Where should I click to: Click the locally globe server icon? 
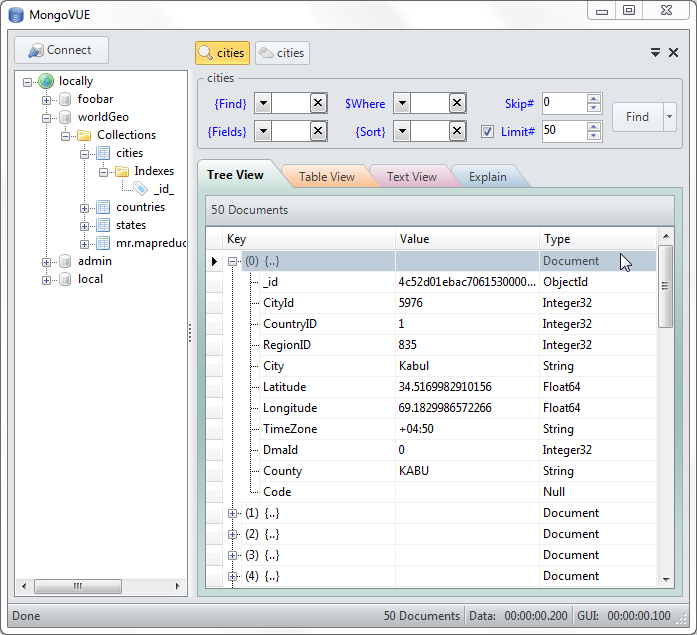coord(46,81)
